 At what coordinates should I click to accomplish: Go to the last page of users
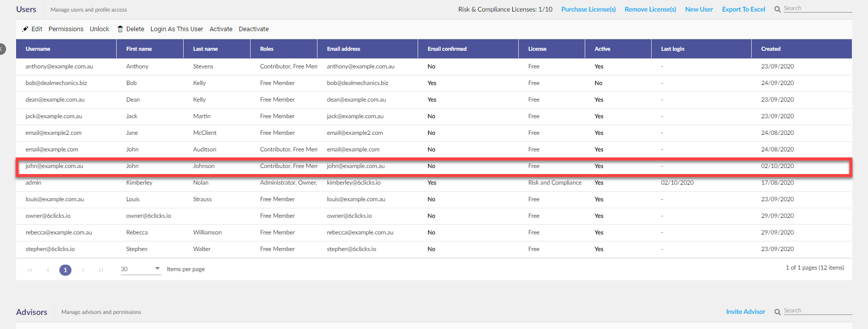click(x=101, y=270)
